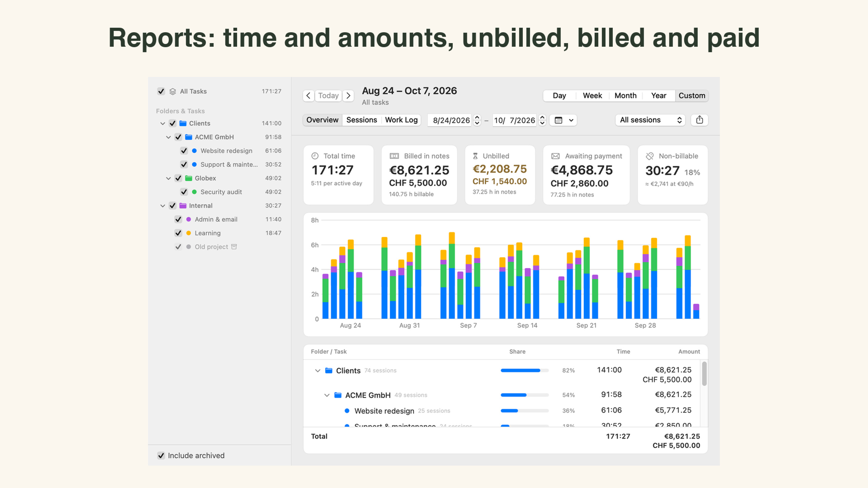Collapse the ACME GmbH folder in sidebar
Viewport: 868px width, 488px height.
click(169, 137)
